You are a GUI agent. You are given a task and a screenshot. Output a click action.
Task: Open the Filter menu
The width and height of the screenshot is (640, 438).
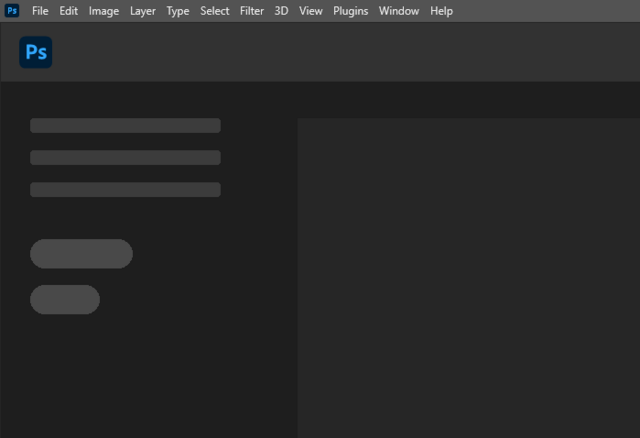[252, 11]
